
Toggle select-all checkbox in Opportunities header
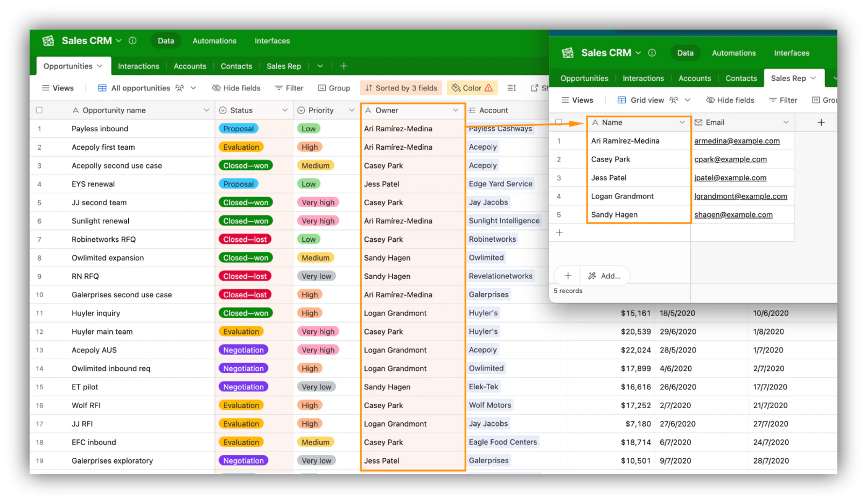(x=39, y=110)
